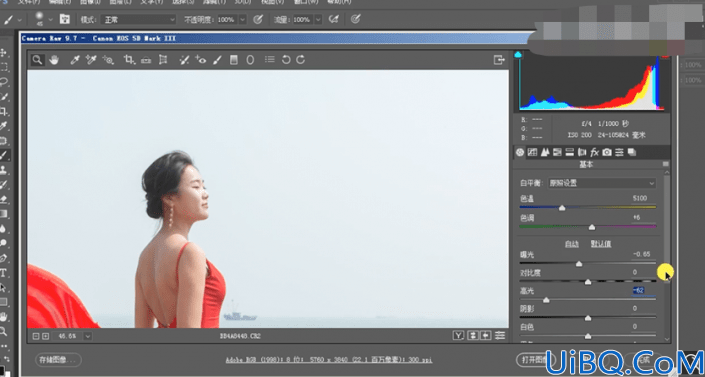Open the Snapshots panel tab
The width and height of the screenshot is (705, 377).
click(x=632, y=152)
